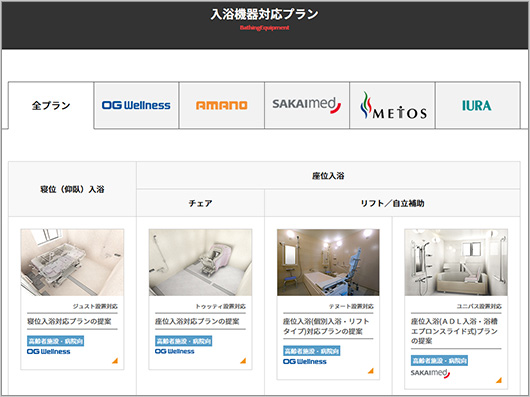Open 座位入浴(ADL入浴・浴槽エプロンスライド式) plan link
Screen dimensions: 530x397
pyautogui.click(x=454, y=331)
